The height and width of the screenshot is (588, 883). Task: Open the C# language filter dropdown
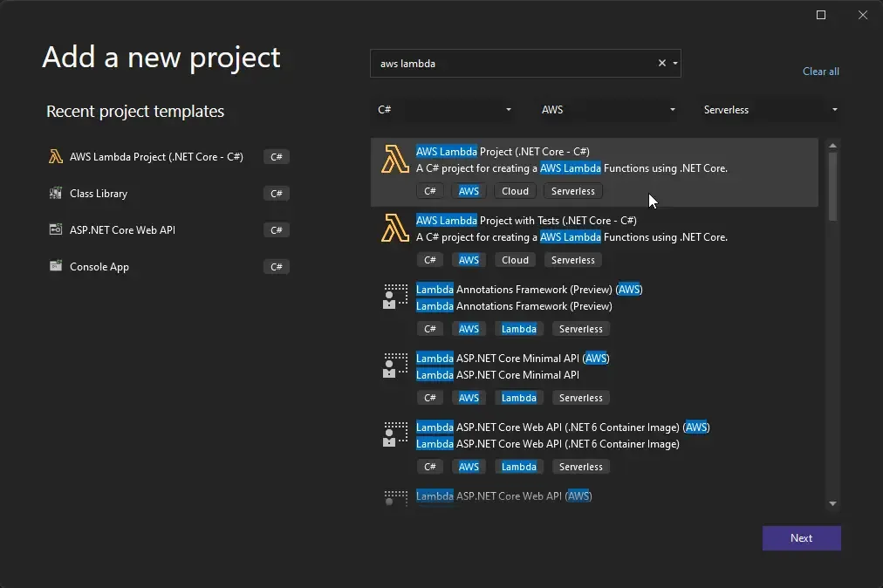508,109
